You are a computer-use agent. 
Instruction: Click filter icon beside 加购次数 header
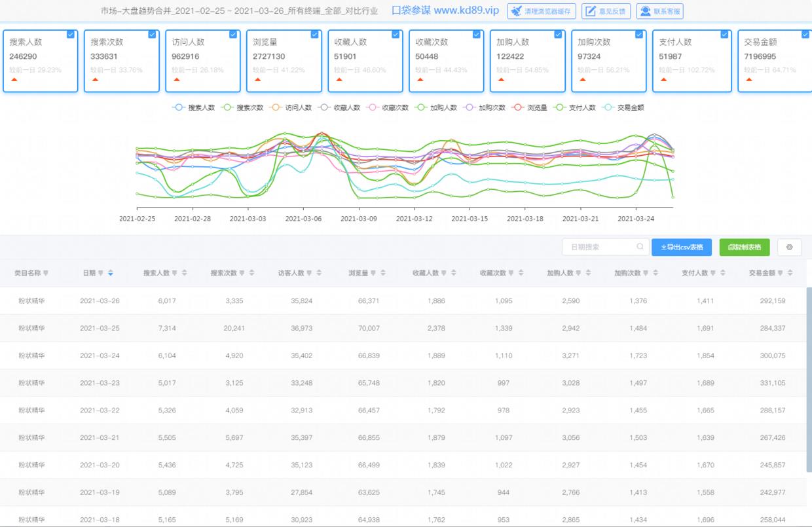(647, 273)
